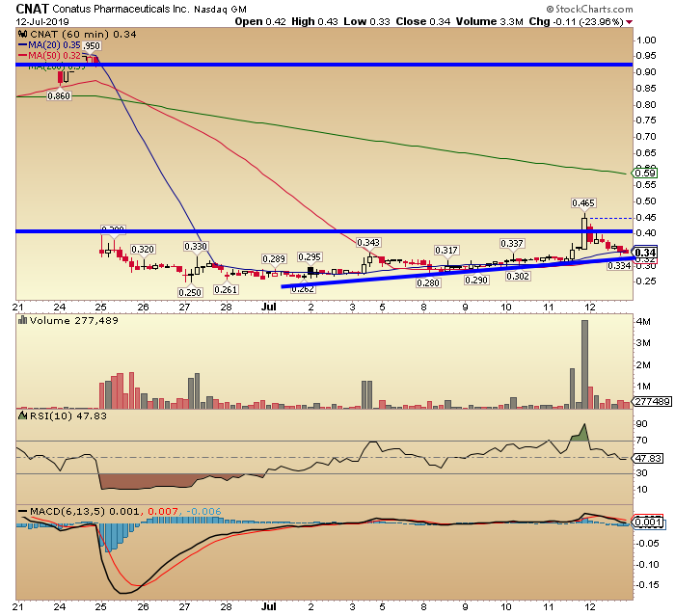Click the Conatus Pharmaceuticals Inc. company name
The width and height of the screenshot is (675, 616).
[x=121, y=9]
